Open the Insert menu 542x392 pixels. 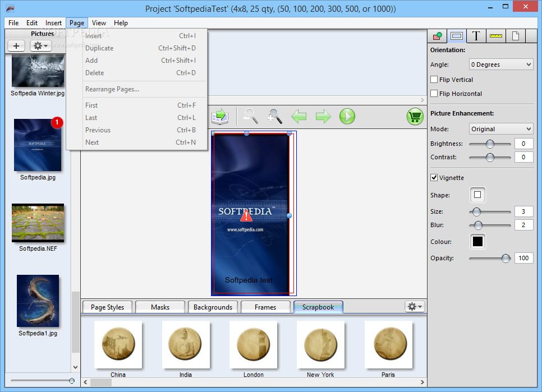53,23
